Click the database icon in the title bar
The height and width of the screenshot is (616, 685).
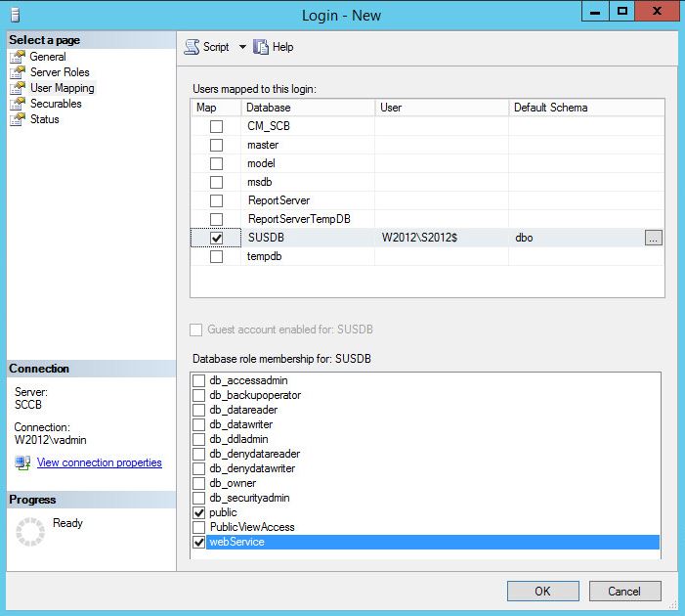tap(16, 16)
